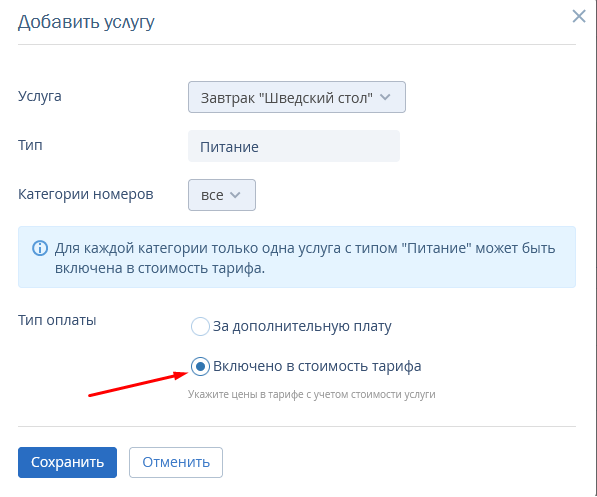Select the За дополнительную плату radio button
The height and width of the screenshot is (497, 597).
coord(200,326)
